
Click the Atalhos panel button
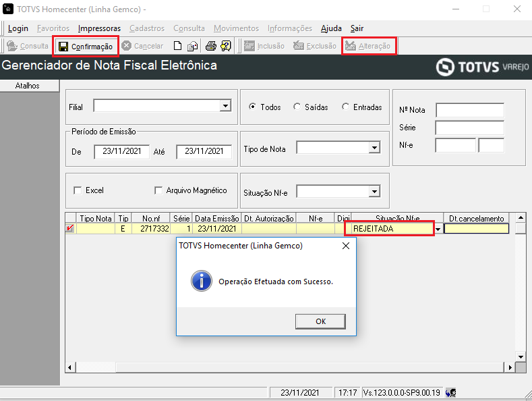pyautogui.click(x=30, y=86)
